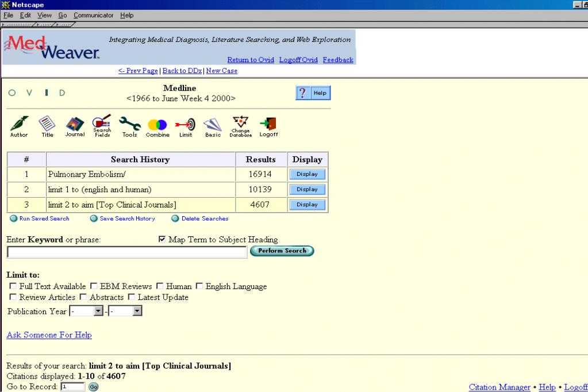Click the Combine searches icon
Screen dimensions: 588x392
[x=157, y=128]
